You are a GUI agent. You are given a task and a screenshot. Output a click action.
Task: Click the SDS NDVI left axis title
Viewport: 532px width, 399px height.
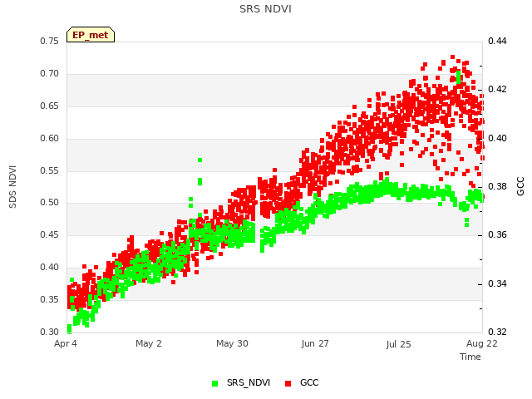pos(12,187)
